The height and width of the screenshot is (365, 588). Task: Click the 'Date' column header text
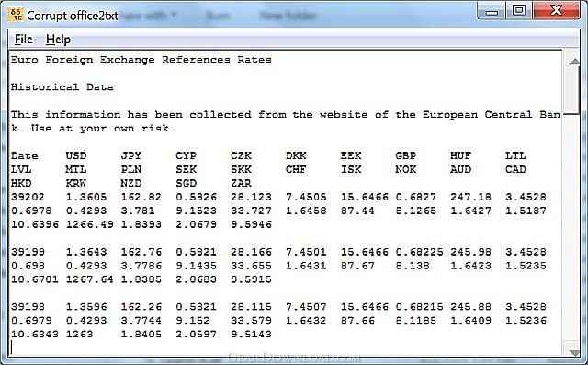25,155
